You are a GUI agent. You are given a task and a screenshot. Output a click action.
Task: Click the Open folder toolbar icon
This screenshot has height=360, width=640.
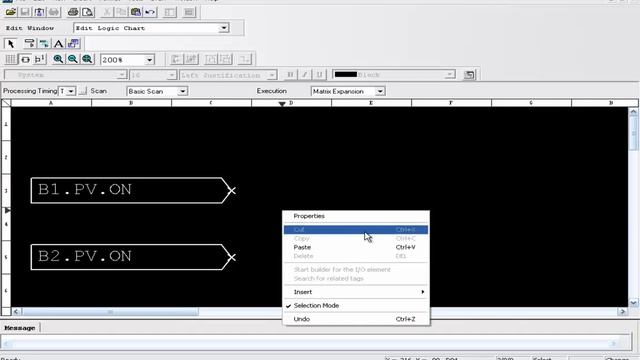[x=11, y=12]
